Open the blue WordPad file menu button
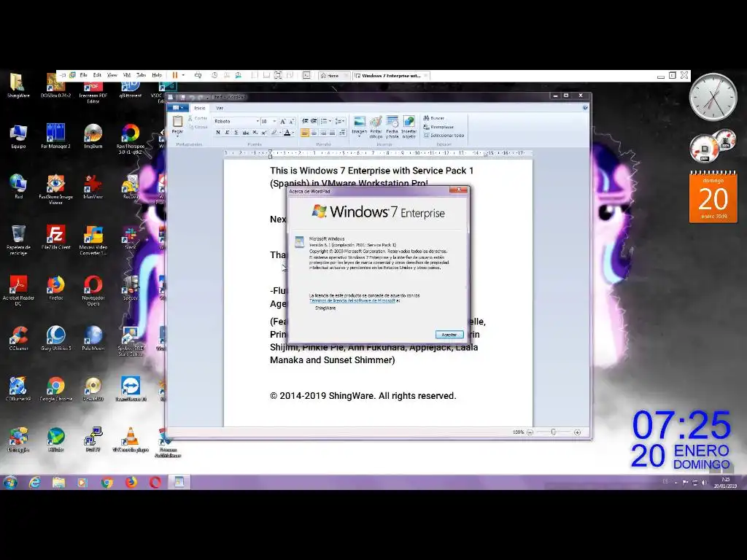Viewport: 747px width, 560px height. (178, 108)
